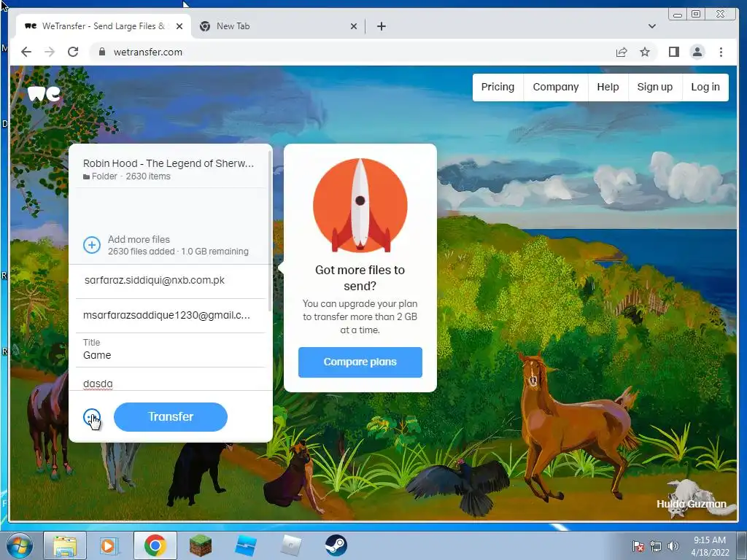This screenshot has height=560, width=747.
Task: Open Help menu item
Action: click(608, 87)
